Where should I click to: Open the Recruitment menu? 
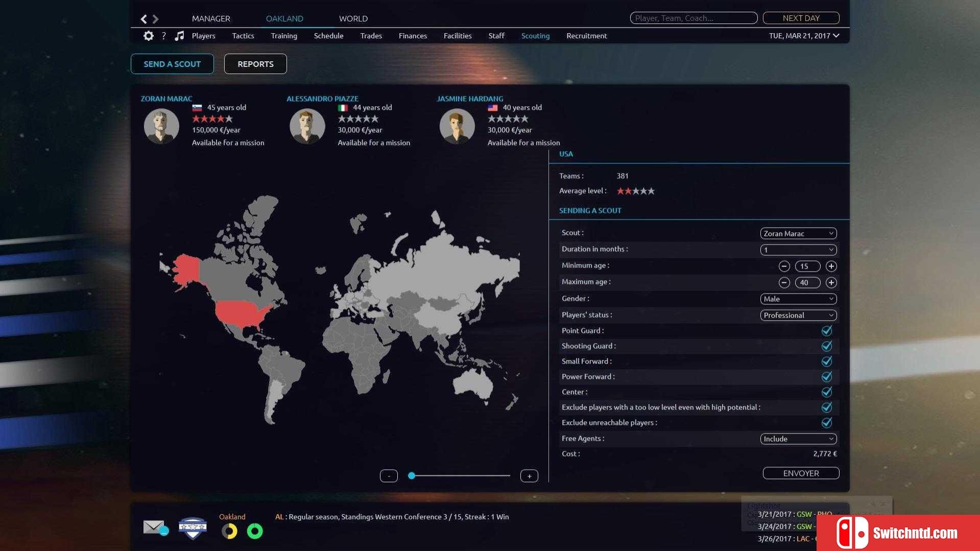(586, 36)
